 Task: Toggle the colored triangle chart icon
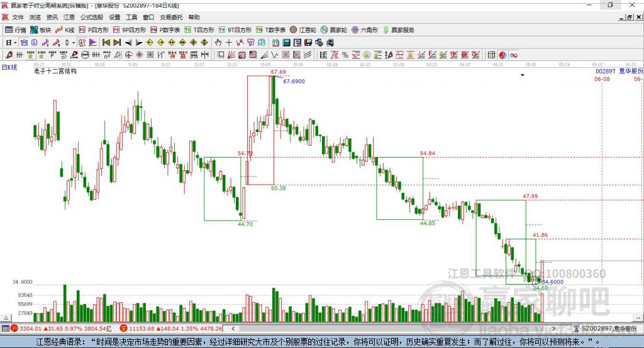tap(93, 43)
